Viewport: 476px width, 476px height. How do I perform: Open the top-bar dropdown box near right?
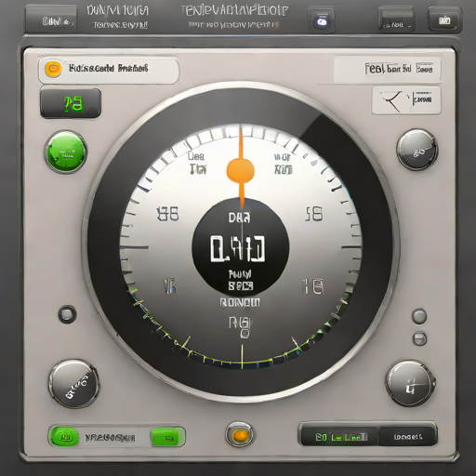396,20
